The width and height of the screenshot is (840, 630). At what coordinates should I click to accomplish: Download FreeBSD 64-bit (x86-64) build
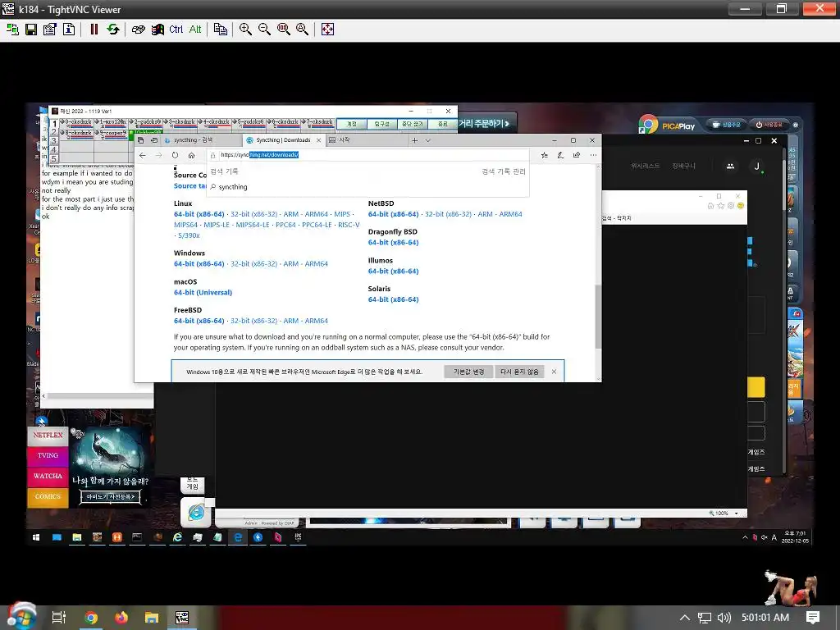click(x=199, y=321)
